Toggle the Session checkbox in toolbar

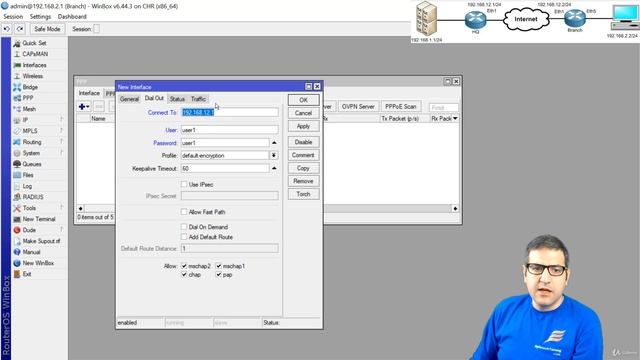pos(96,29)
